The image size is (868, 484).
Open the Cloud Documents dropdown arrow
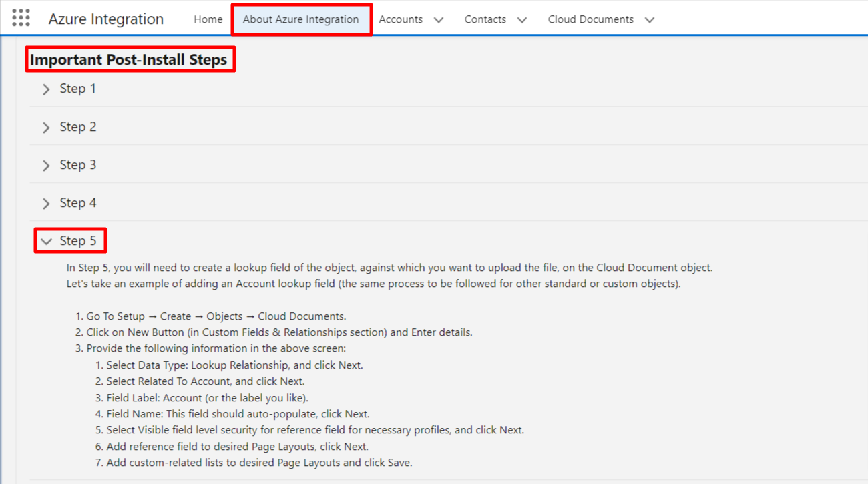click(650, 20)
